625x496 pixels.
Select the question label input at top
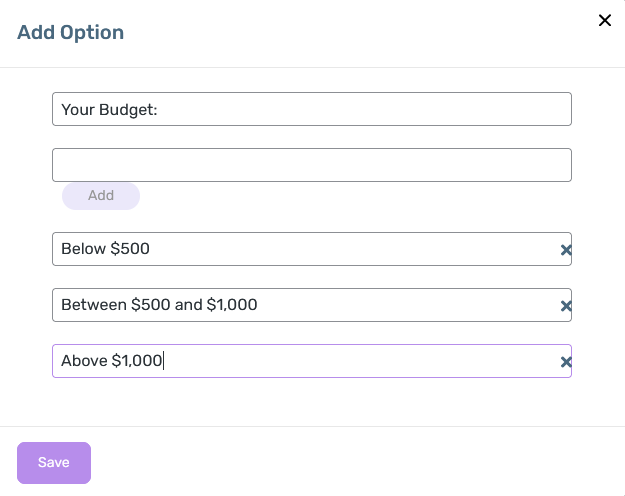pyautogui.click(x=311, y=109)
